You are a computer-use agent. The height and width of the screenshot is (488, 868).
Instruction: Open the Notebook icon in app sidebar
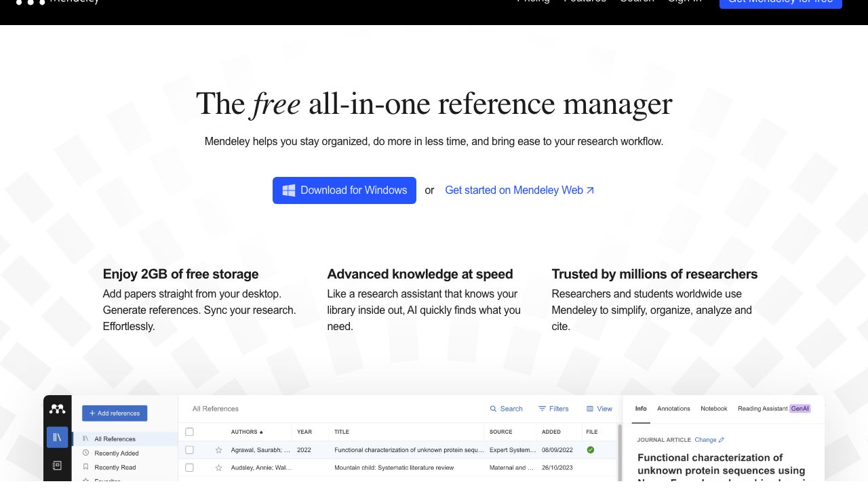coord(57,466)
